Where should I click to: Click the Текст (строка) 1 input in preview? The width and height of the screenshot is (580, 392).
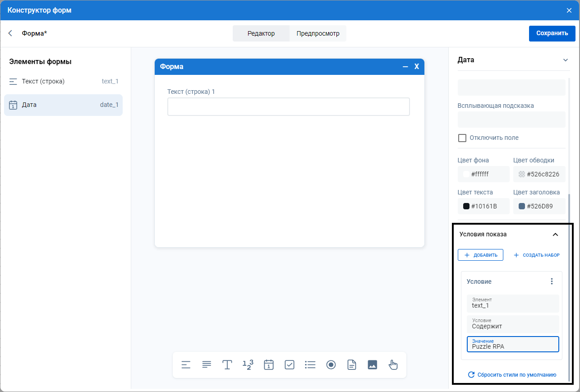pyautogui.click(x=289, y=107)
